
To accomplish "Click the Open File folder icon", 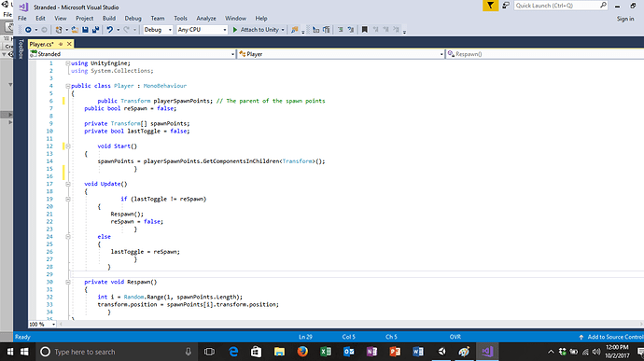I will pos(75,30).
